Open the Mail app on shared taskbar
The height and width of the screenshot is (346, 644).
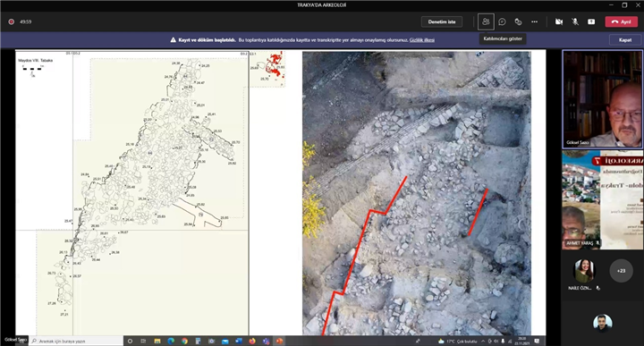click(225, 341)
